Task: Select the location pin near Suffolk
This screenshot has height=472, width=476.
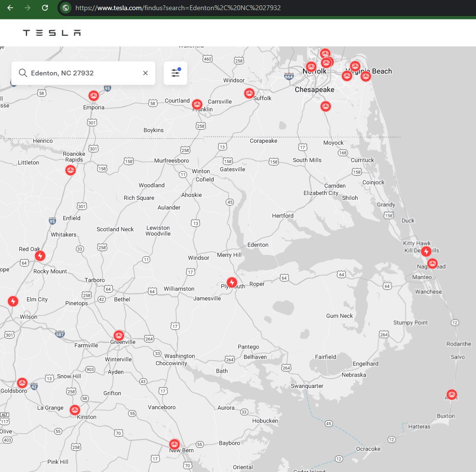Action: pos(249,93)
